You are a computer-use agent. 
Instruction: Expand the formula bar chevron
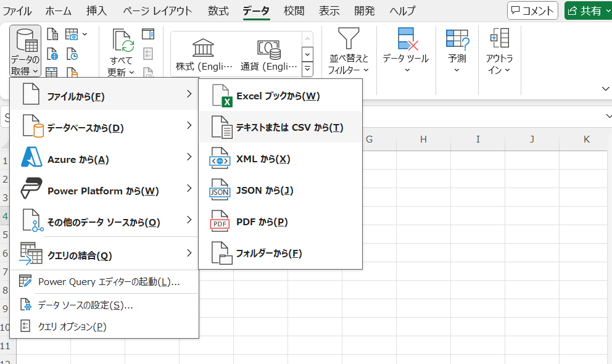click(608, 116)
